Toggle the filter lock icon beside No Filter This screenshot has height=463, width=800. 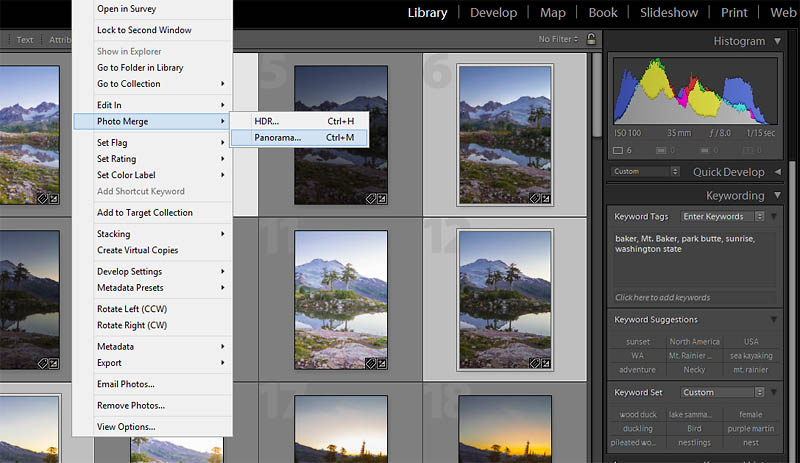(x=591, y=39)
